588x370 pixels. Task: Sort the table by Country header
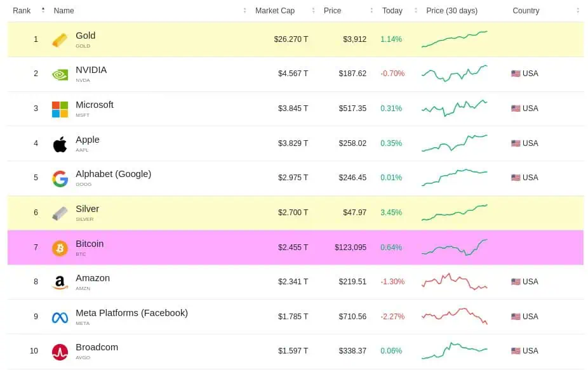[x=526, y=11]
